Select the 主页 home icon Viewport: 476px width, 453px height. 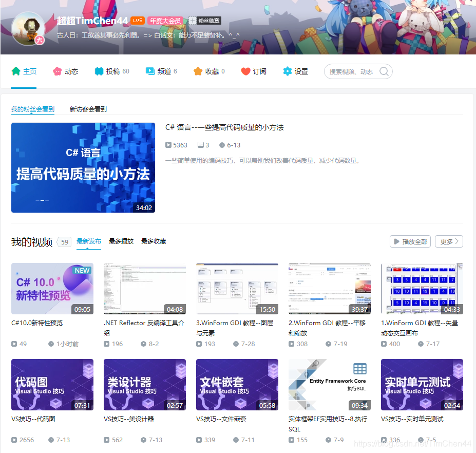15,71
